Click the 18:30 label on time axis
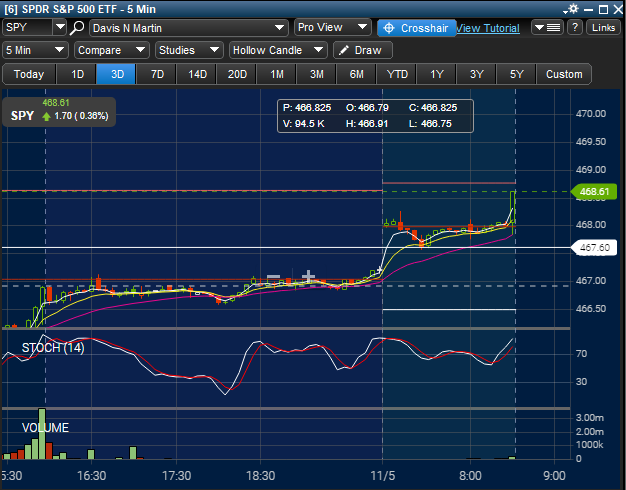The width and height of the screenshot is (626, 490). (260, 476)
